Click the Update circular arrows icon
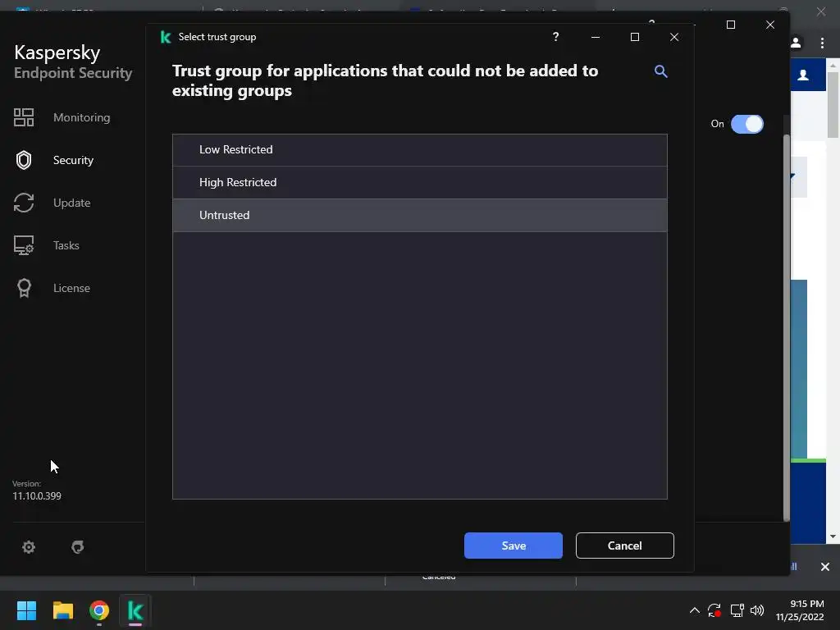The width and height of the screenshot is (840, 630). click(x=24, y=203)
